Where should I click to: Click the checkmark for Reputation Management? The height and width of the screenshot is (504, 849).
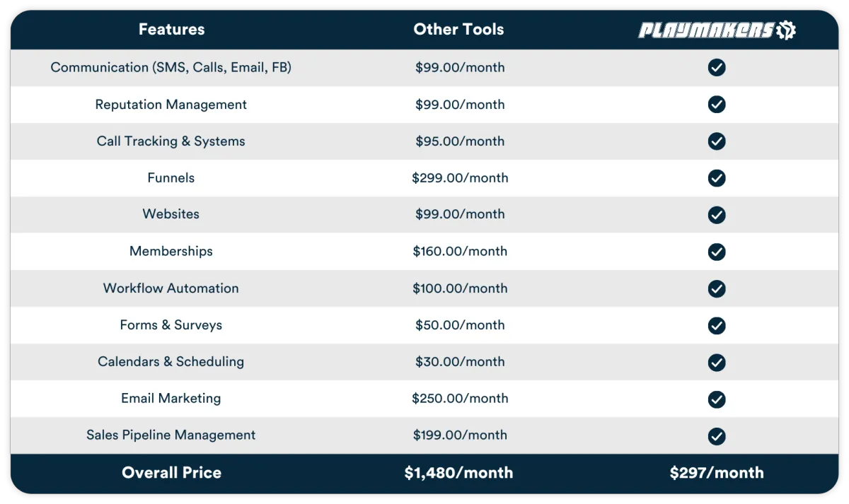[x=717, y=105]
